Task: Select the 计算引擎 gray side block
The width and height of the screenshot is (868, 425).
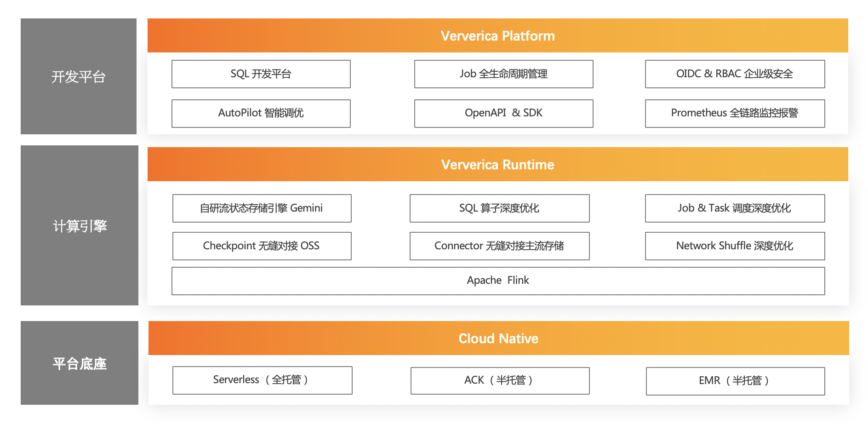Action: 80,225
